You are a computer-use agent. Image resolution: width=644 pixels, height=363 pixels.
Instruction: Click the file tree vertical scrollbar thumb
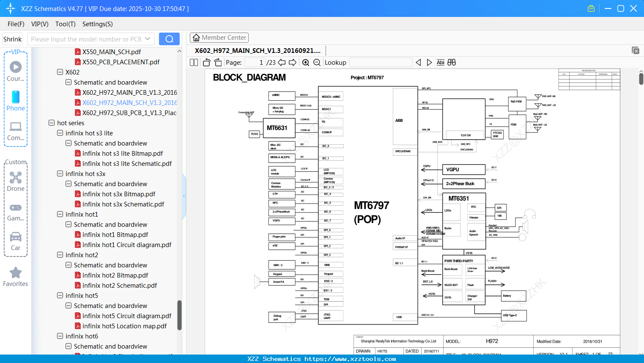(179, 315)
